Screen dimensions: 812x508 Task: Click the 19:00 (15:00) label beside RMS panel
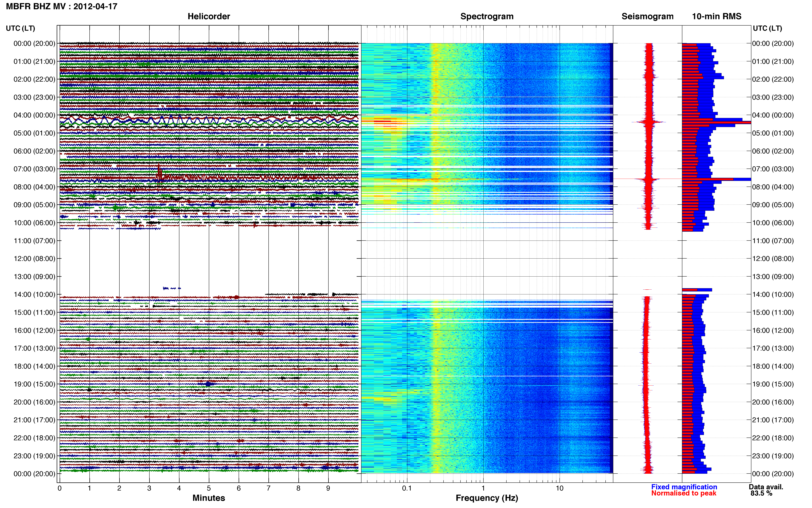(x=773, y=384)
